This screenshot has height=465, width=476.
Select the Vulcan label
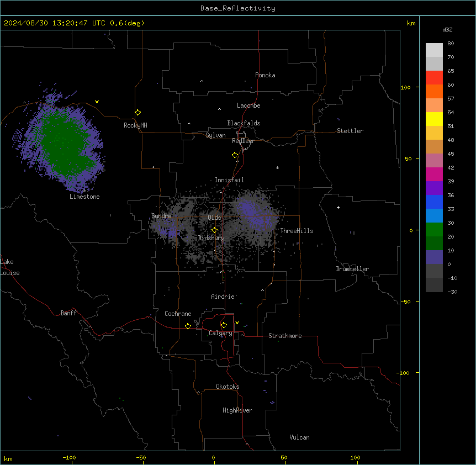tap(299, 437)
